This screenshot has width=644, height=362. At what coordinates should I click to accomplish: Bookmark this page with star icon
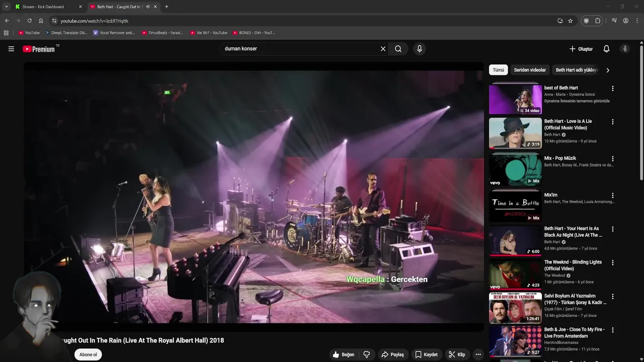(x=570, y=21)
